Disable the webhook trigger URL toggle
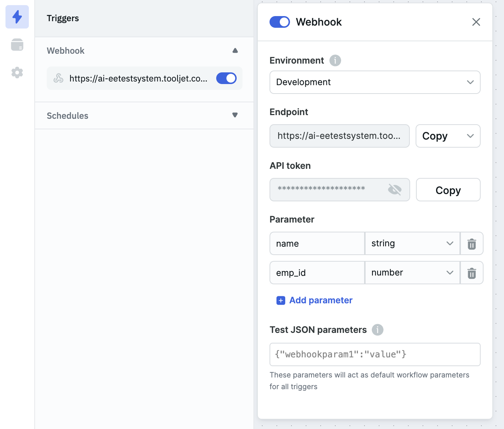The width and height of the screenshot is (504, 429). tap(226, 78)
